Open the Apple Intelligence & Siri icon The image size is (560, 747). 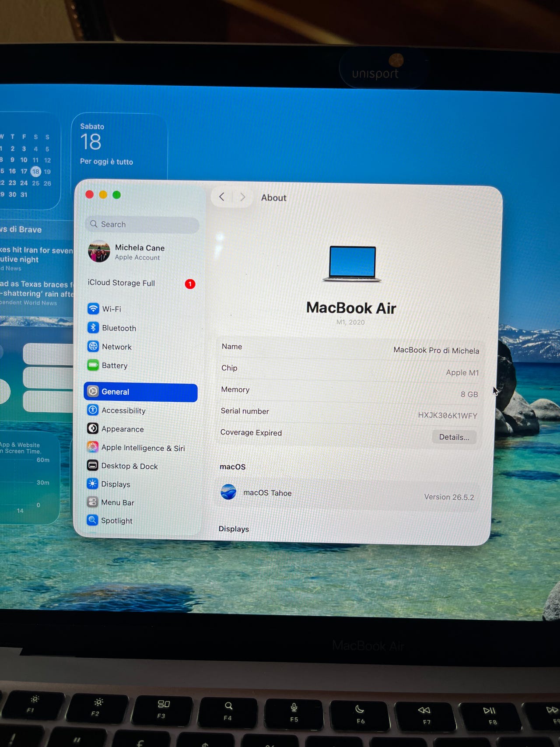pos(93,447)
